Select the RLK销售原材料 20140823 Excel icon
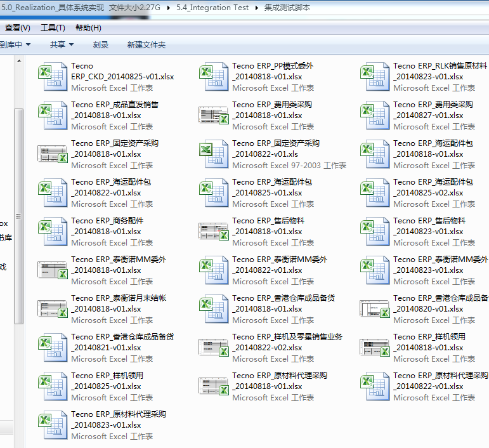 pyautogui.click(x=375, y=77)
